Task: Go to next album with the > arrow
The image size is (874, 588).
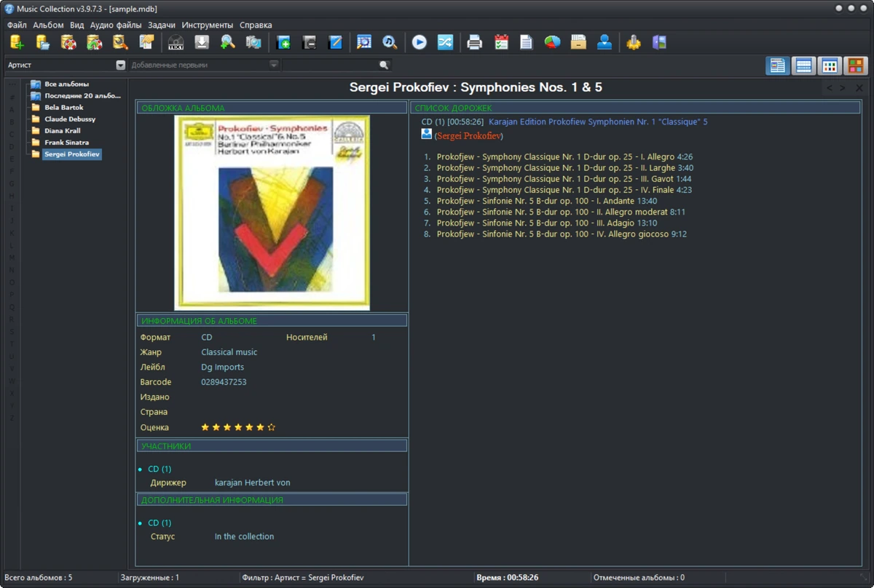Action: coord(843,88)
